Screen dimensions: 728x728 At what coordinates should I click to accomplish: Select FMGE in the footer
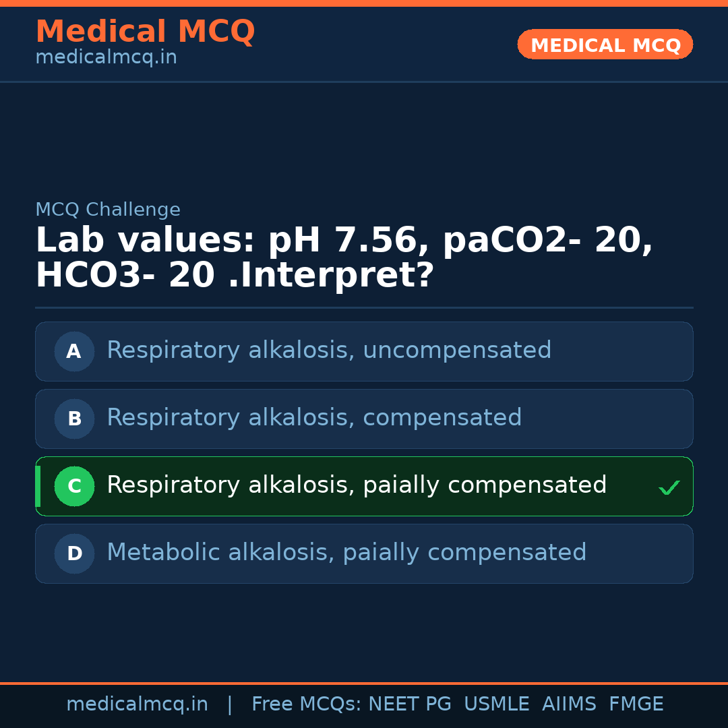pos(636,704)
